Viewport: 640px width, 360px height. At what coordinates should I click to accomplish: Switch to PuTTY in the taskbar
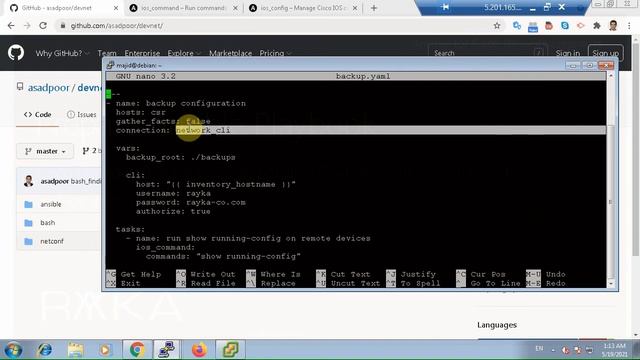click(x=167, y=350)
